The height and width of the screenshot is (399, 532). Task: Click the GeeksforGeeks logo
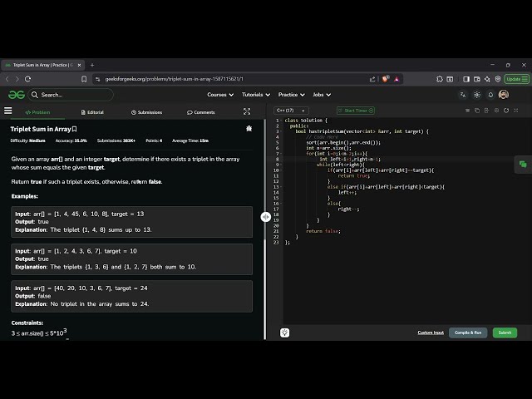tap(17, 95)
